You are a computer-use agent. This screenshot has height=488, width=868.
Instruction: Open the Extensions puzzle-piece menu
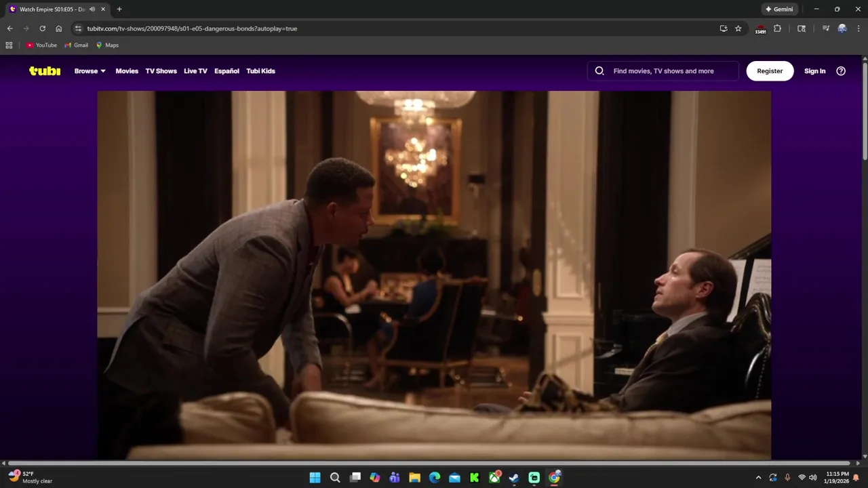(777, 28)
